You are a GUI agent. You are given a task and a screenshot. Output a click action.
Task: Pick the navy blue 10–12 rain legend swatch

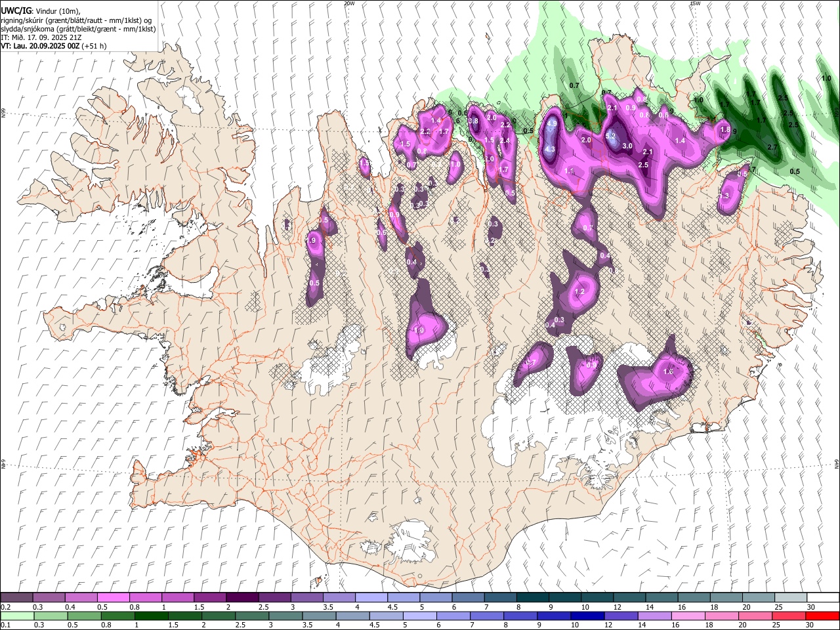coord(587,616)
